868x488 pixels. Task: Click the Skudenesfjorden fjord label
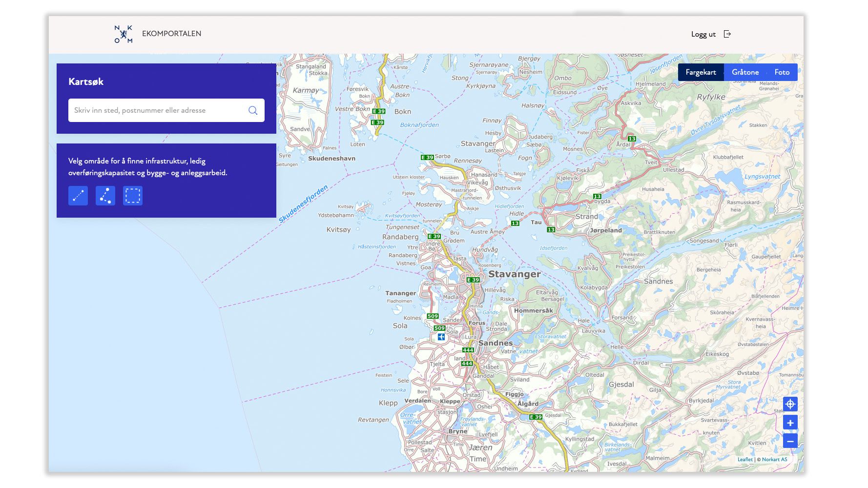(303, 204)
